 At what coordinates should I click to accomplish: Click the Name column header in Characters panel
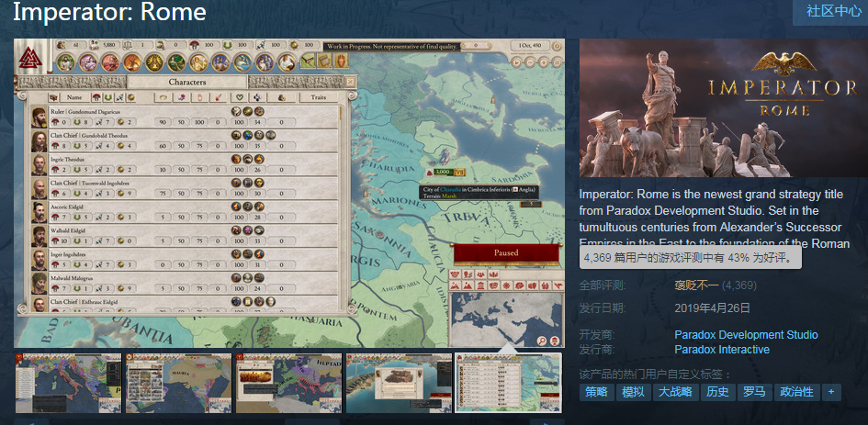tap(74, 97)
